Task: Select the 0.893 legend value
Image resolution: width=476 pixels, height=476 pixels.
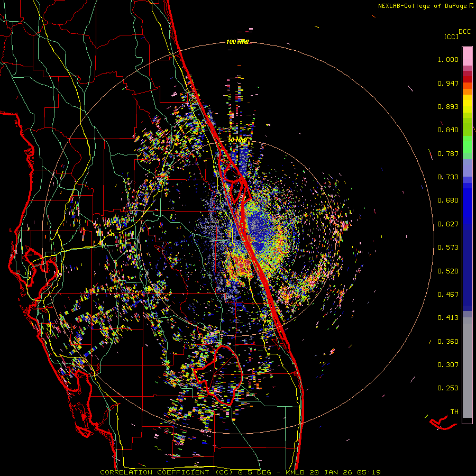Action: tap(448, 106)
